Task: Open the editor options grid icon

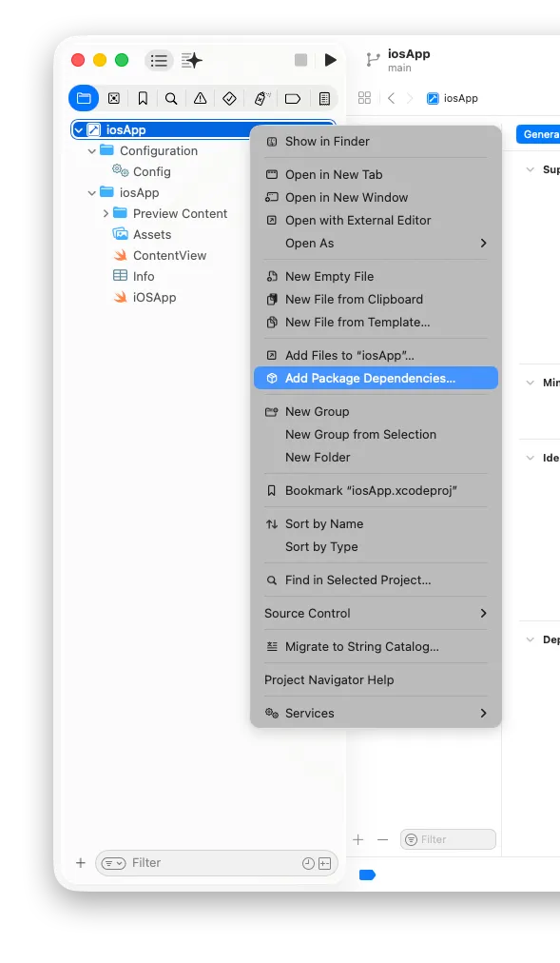Action: (364, 98)
